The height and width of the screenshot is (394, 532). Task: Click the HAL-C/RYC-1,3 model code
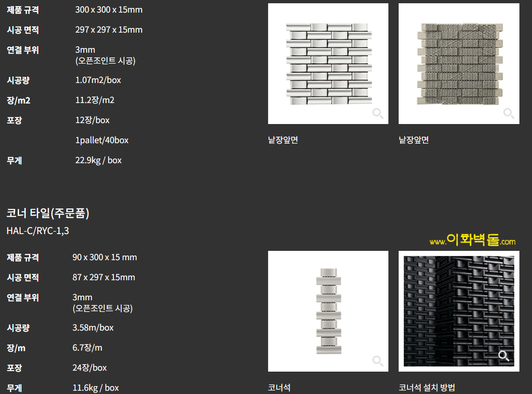[38, 230]
